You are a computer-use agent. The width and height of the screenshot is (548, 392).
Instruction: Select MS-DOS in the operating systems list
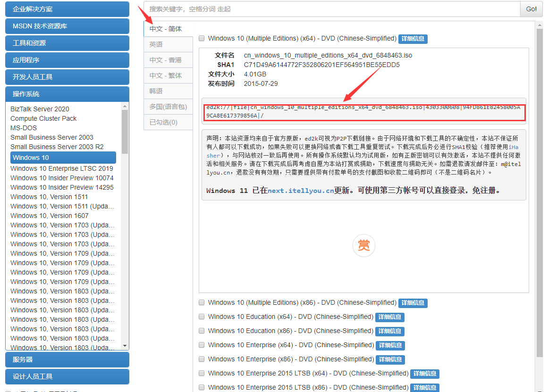pos(24,128)
